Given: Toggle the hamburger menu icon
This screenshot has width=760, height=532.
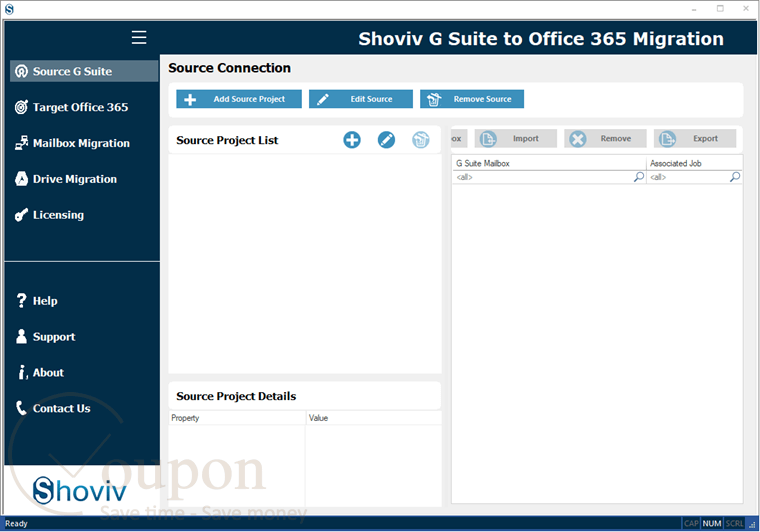Looking at the screenshot, I should pyautogui.click(x=139, y=37).
